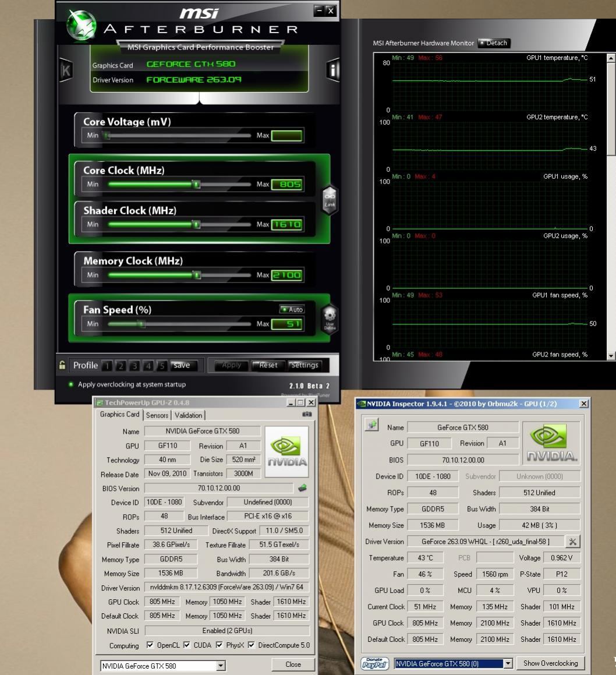616x675 pixels.
Task: Click the fan User Define button
Action: coord(330,319)
